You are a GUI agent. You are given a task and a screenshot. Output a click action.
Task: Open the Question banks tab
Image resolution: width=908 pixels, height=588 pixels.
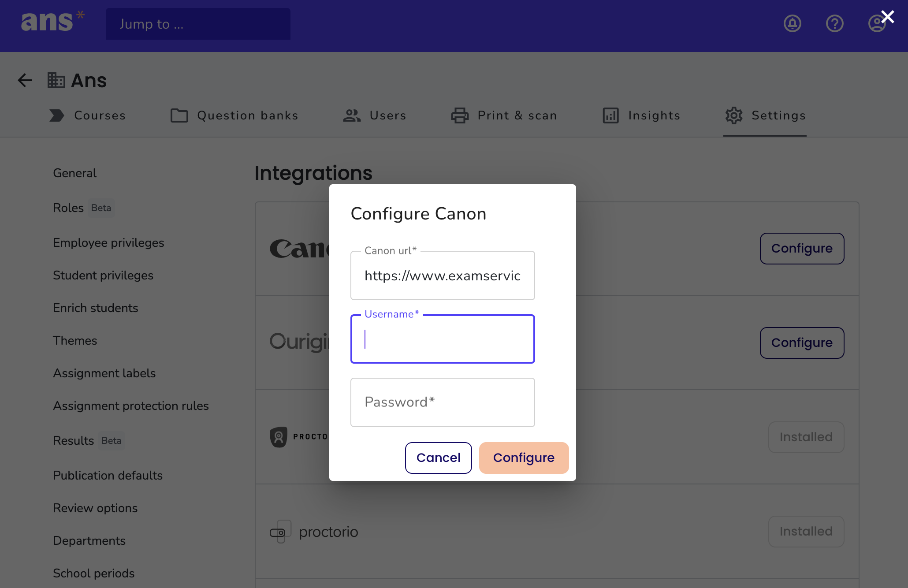click(234, 115)
